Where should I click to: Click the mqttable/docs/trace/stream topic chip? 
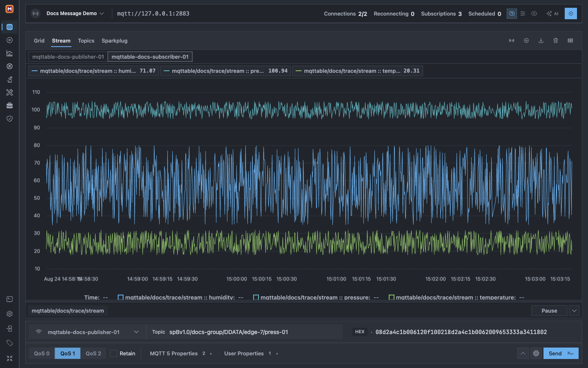(x=68, y=311)
